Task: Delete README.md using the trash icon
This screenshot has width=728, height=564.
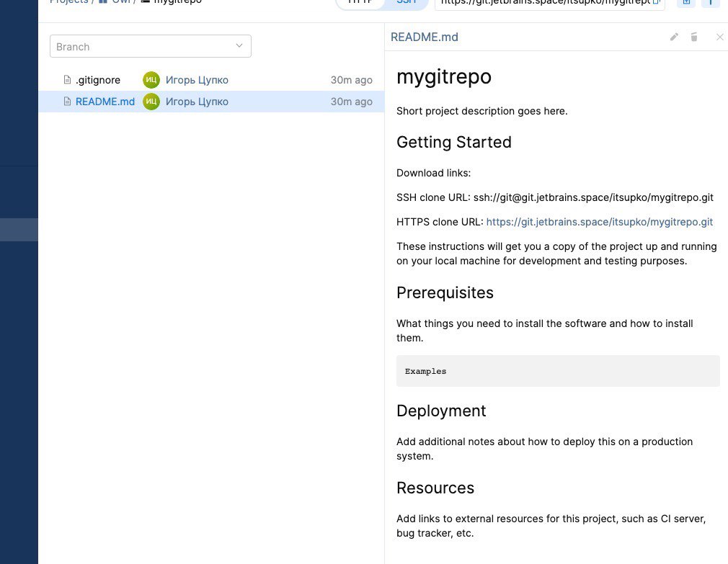Action: pos(694,37)
